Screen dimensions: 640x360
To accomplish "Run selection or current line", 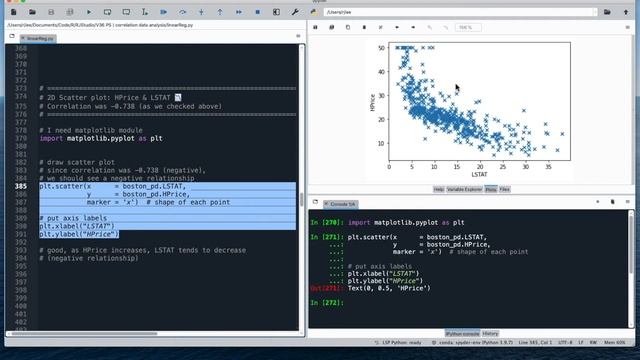I will point(145,12).
